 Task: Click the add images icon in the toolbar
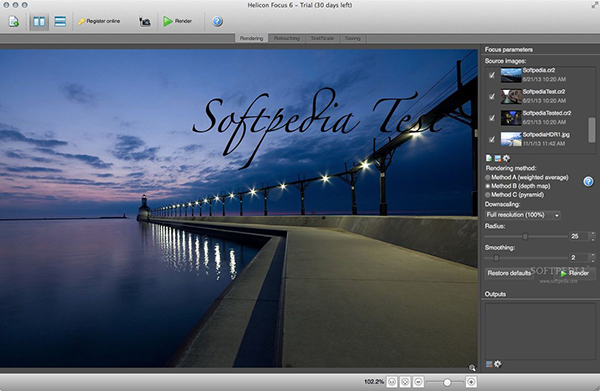[13, 21]
